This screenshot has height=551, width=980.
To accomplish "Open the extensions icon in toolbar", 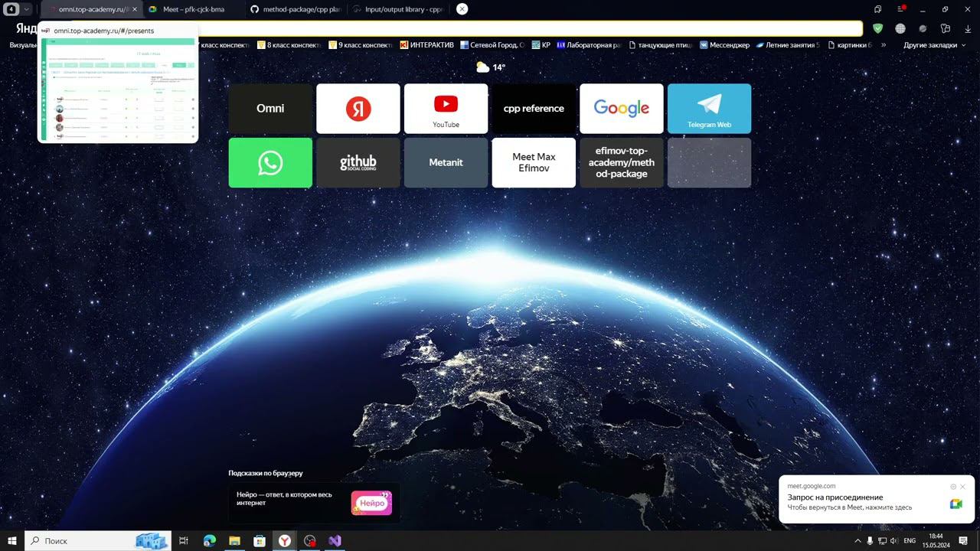I will point(946,28).
